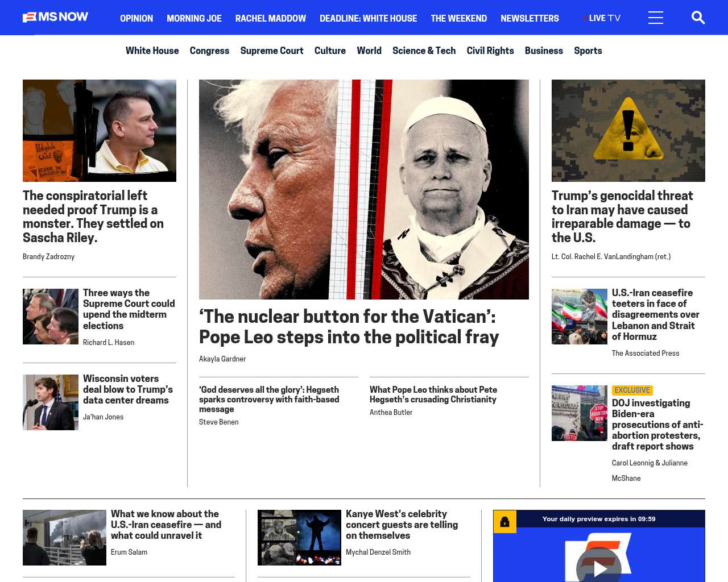This screenshot has height=582, width=728.
Task: View author Brandy Zadrozny's page
Action: pos(48,257)
